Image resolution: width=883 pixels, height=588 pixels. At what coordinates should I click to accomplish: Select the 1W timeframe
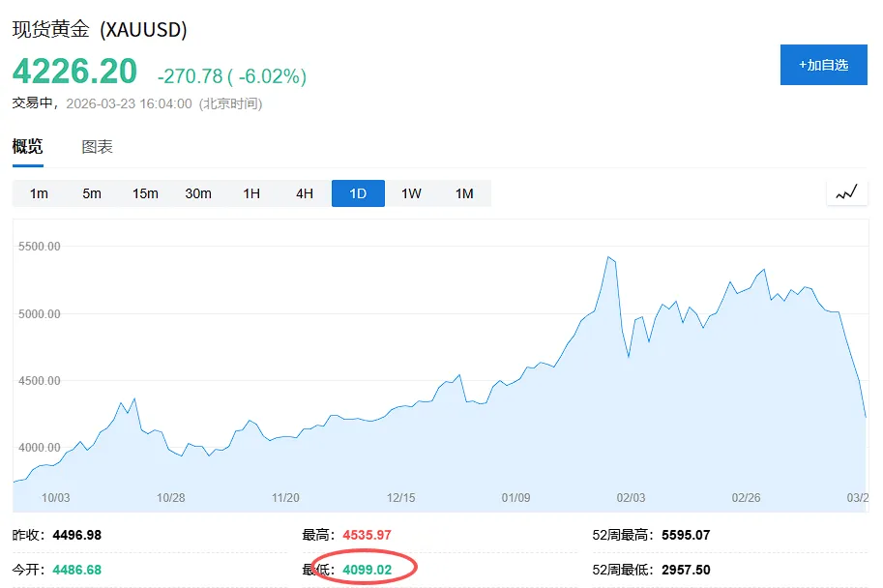[410, 192]
